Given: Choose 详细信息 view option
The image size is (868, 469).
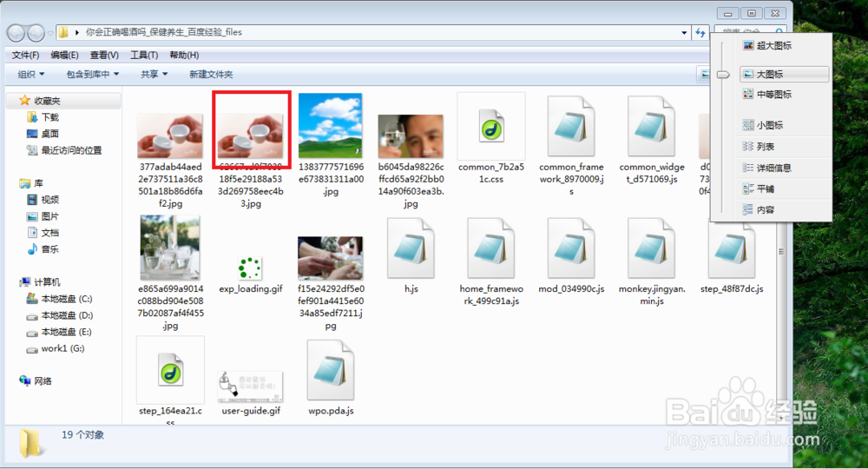Looking at the screenshot, I should pos(784,168).
